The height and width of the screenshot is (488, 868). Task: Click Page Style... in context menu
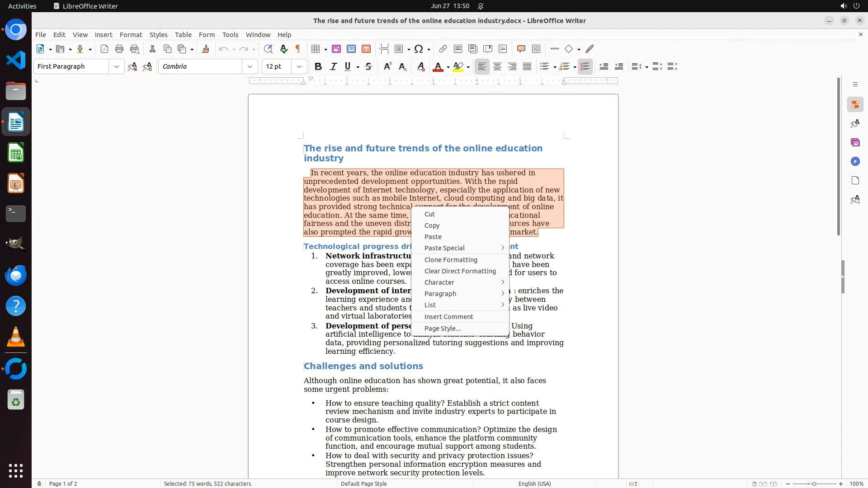(x=442, y=328)
